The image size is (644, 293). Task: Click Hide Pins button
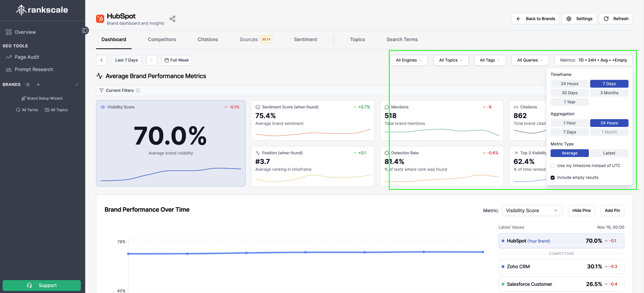(582, 211)
